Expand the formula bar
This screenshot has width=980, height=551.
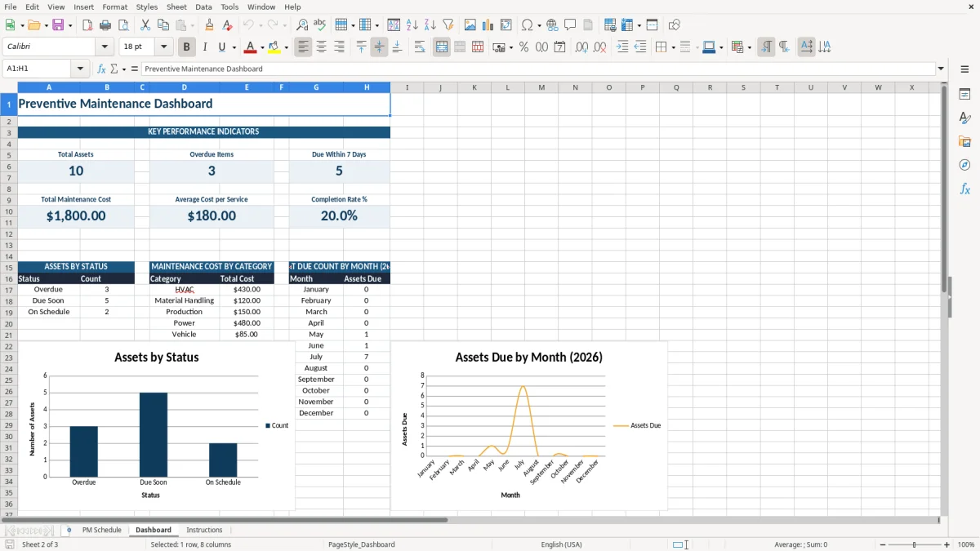click(941, 69)
